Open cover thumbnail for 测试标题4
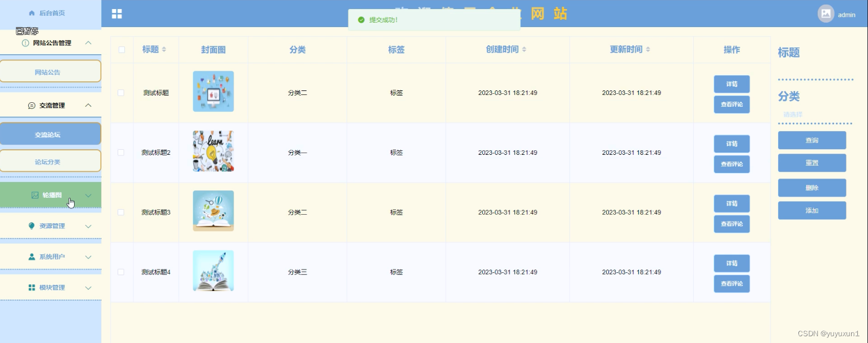Image resolution: width=868 pixels, height=343 pixels. [x=213, y=271]
